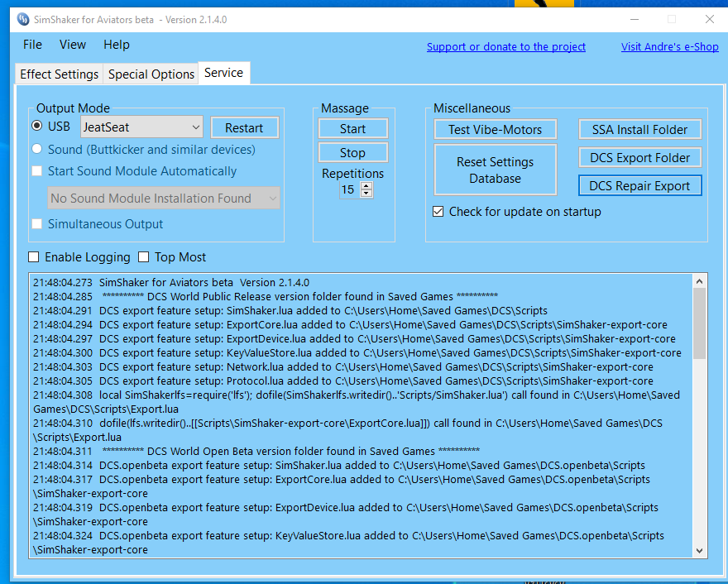Click log entry timestamped 21:48:04.291 about SimShaker.lua
Screen dimensions: 728x584
pos(290,310)
